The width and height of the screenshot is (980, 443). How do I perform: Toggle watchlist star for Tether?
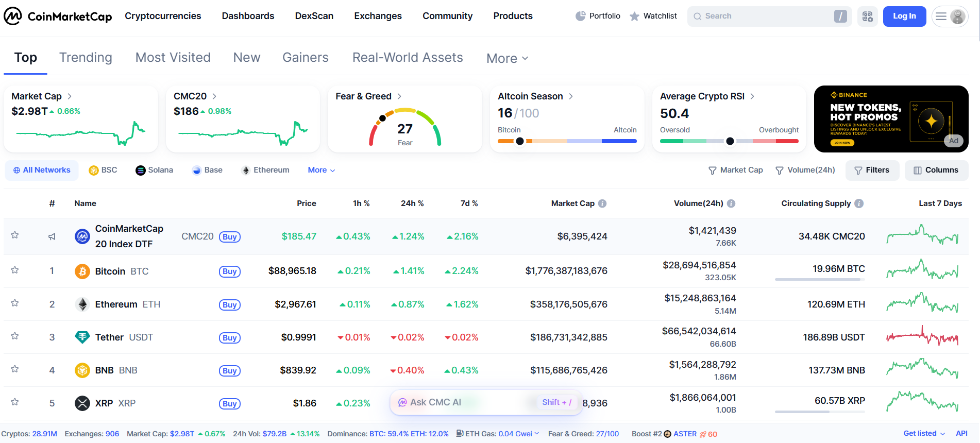click(x=15, y=336)
